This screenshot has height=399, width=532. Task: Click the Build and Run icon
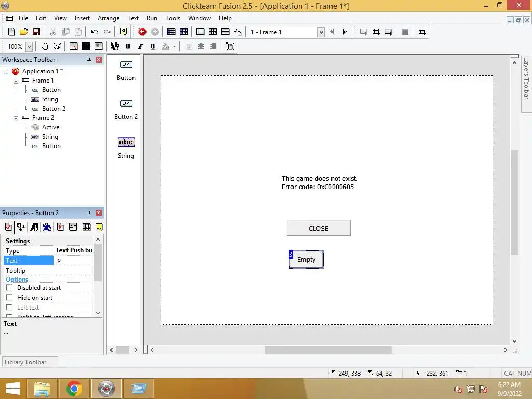point(422,32)
